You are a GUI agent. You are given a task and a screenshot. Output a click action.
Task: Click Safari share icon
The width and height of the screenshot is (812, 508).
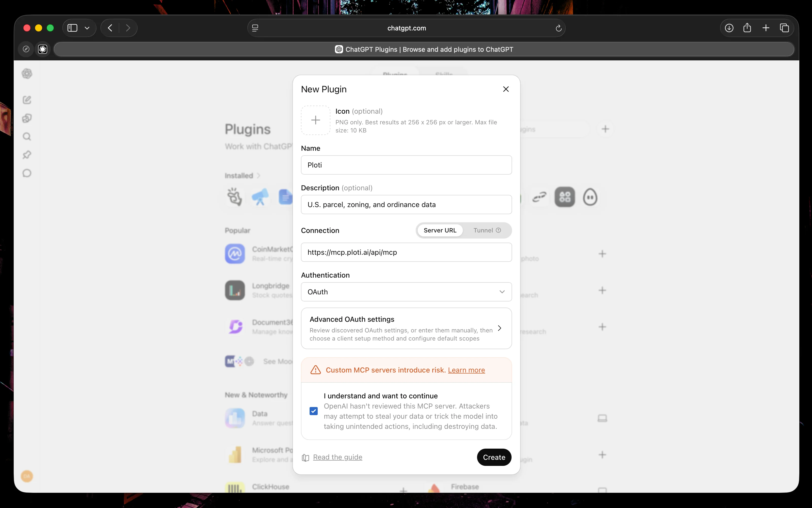pos(747,28)
